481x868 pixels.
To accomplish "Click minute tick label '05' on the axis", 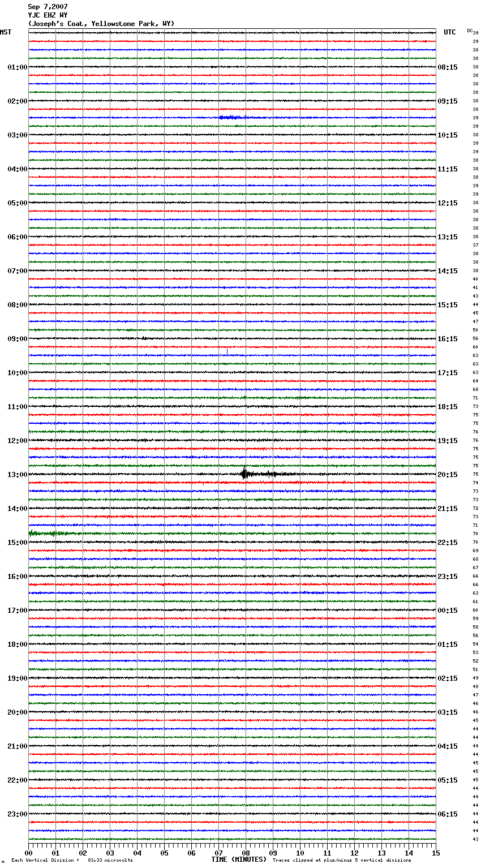I will pyautogui.click(x=164, y=853).
